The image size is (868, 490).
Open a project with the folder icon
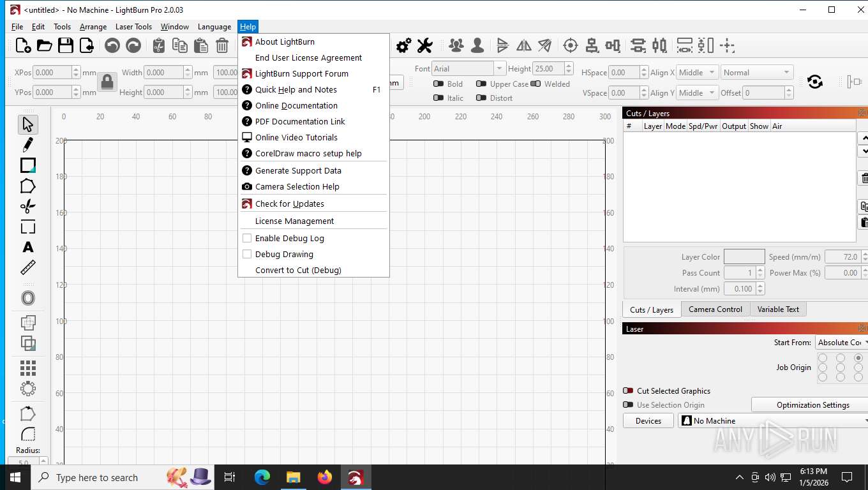coord(44,45)
